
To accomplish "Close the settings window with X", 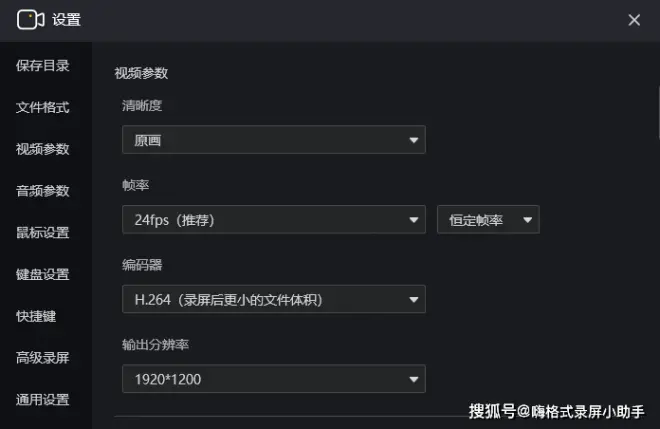I will [x=634, y=20].
